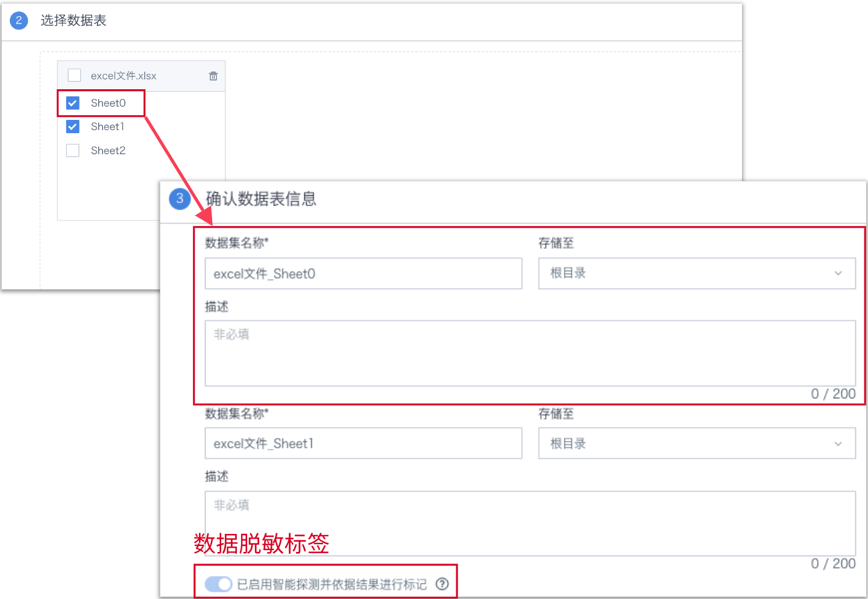Click the first 描述 description text area

529,353
